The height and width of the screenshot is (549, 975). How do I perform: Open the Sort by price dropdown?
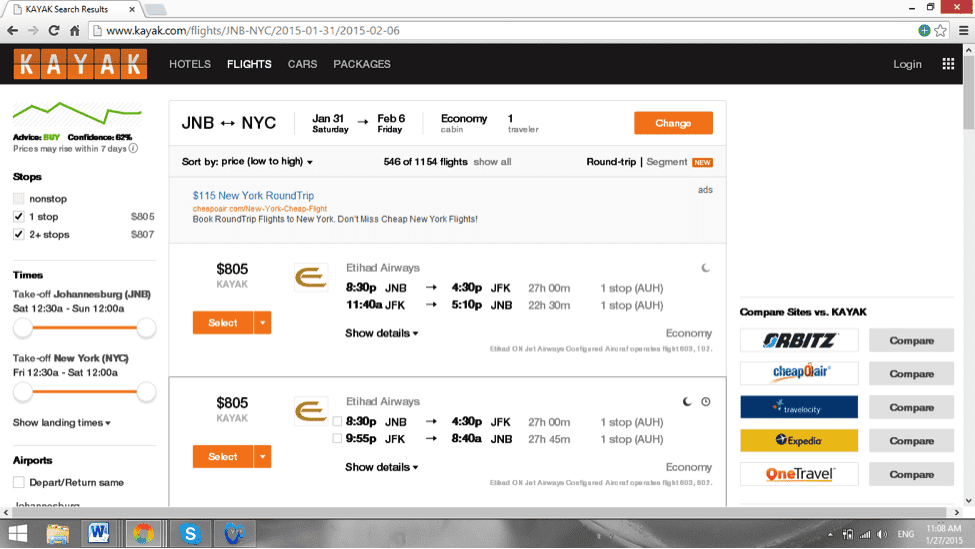click(247, 162)
